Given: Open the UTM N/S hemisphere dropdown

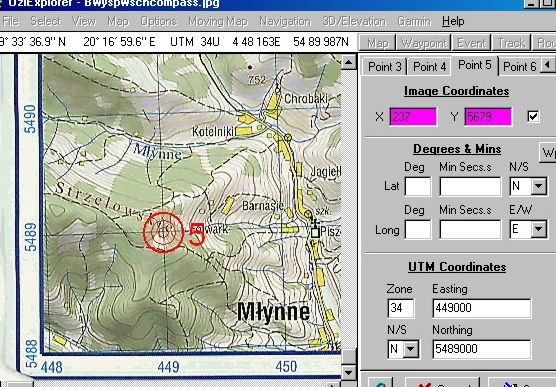Looking at the screenshot, I should pyautogui.click(x=411, y=349).
